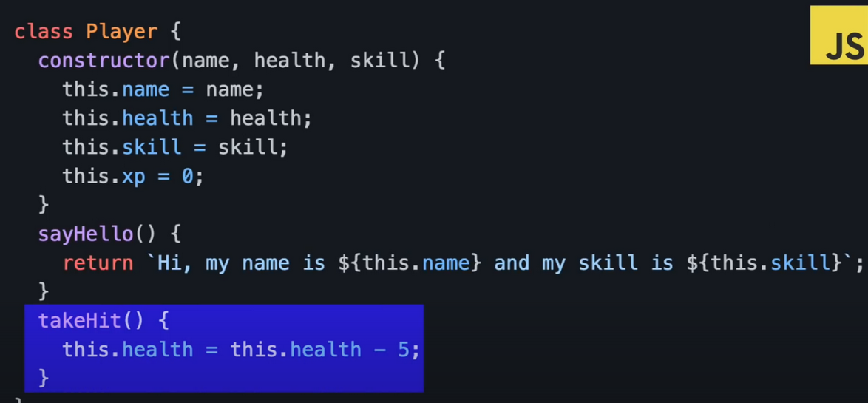Click the sayHello method name
The width and height of the screenshot is (868, 403).
(86, 234)
